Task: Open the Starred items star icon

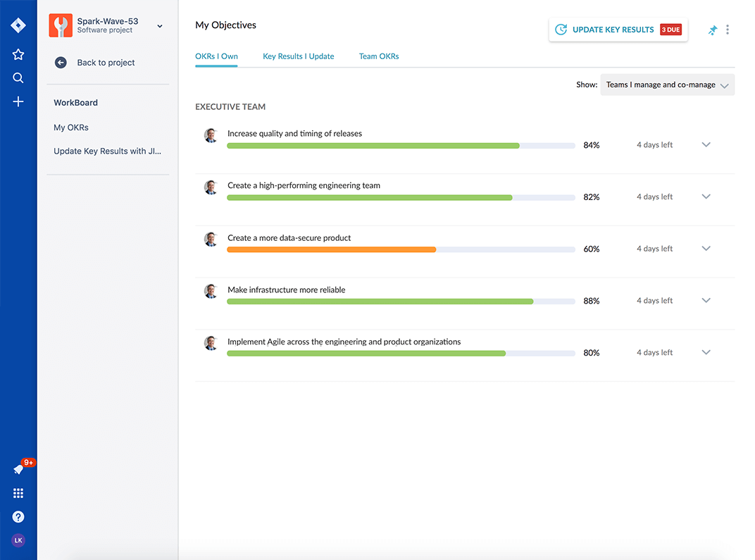Action: [18, 54]
